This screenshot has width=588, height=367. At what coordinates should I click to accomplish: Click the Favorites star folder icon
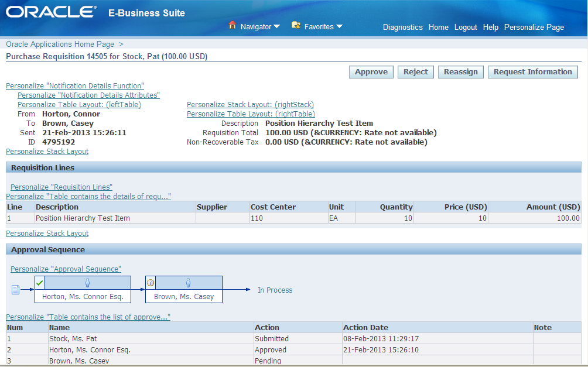pyautogui.click(x=296, y=25)
